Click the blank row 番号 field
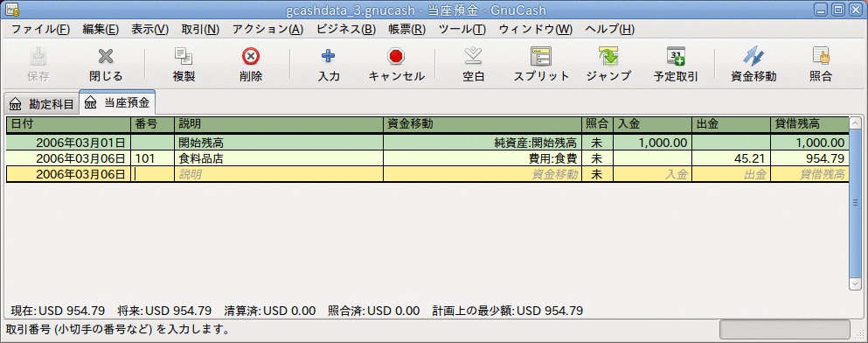This screenshot has height=343, width=868. pyautogui.click(x=153, y=174)
